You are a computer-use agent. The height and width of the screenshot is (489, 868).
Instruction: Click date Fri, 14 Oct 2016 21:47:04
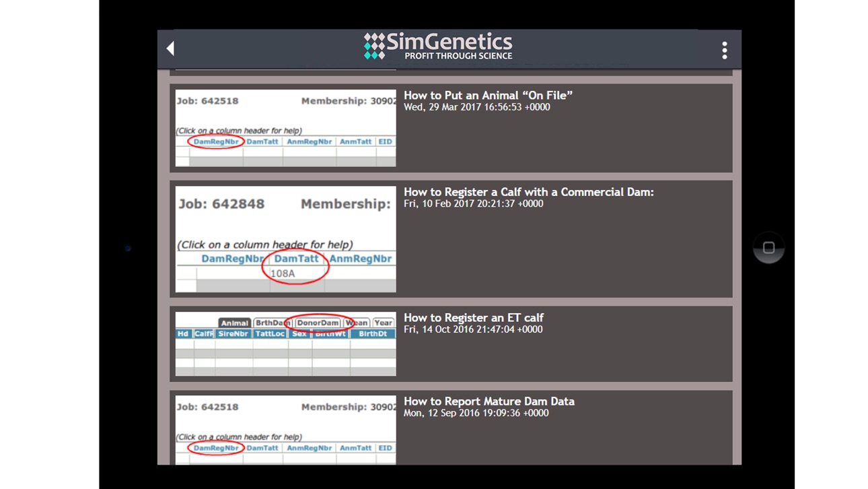tap(473, 329)
